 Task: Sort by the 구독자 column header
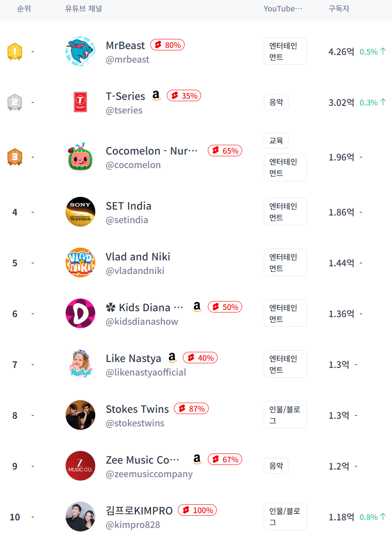(339, 9)
